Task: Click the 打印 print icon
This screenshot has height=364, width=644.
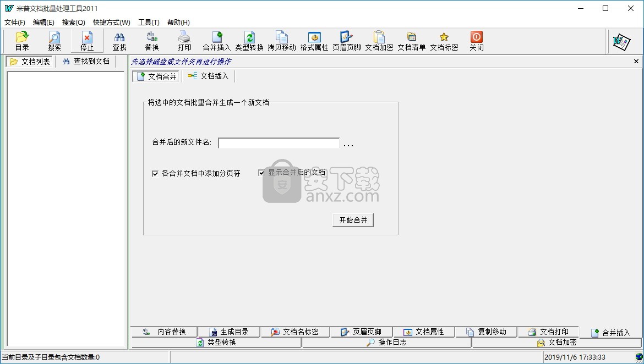Action: 184,41
